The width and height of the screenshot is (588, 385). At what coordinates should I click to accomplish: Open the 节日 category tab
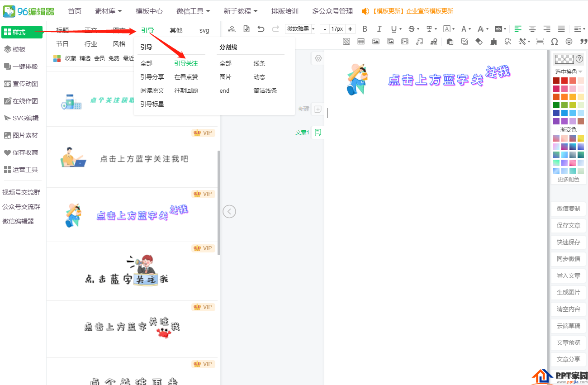point(62,44)
